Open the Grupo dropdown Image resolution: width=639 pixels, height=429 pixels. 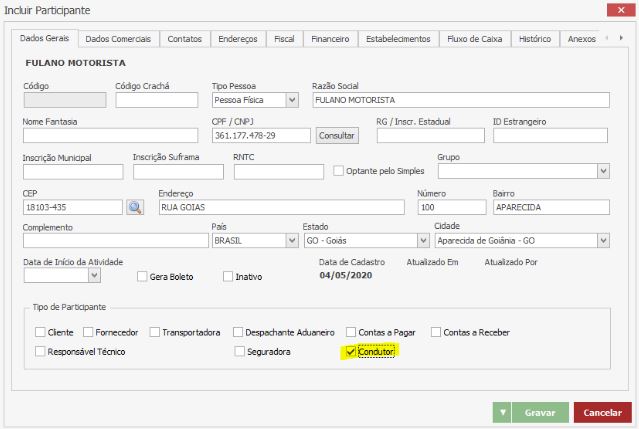click(x=603, y=171)
